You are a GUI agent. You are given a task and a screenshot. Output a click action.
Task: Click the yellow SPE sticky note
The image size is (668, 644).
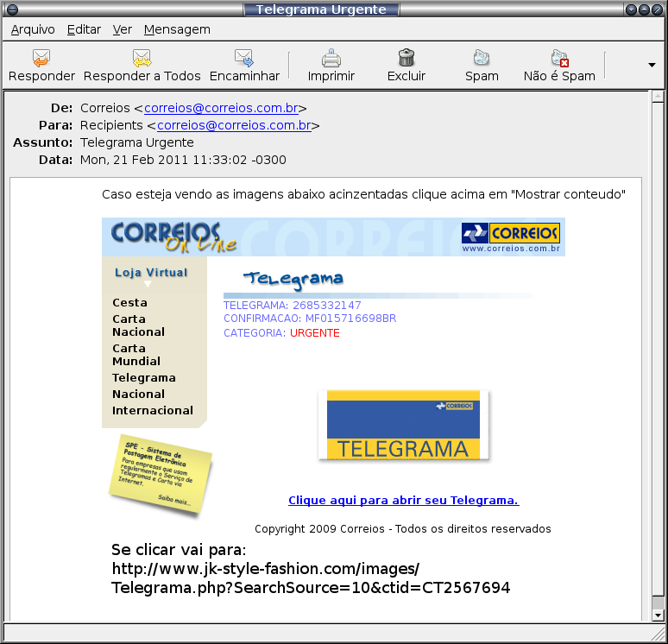click(x=161, y=475)
